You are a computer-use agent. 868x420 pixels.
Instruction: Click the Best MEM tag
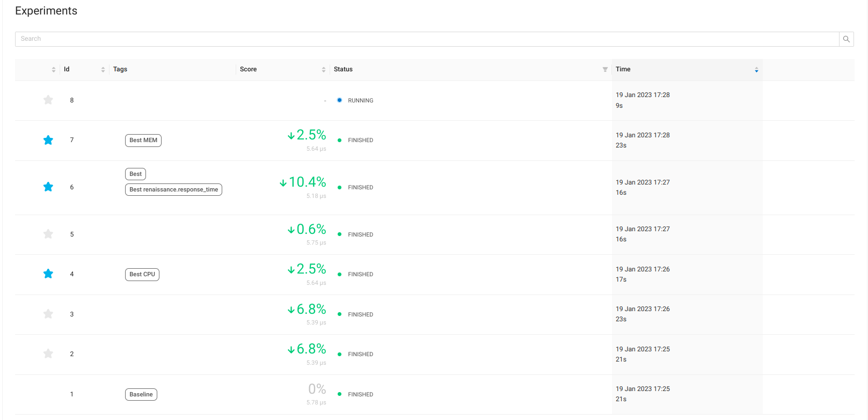click(143, 141)
